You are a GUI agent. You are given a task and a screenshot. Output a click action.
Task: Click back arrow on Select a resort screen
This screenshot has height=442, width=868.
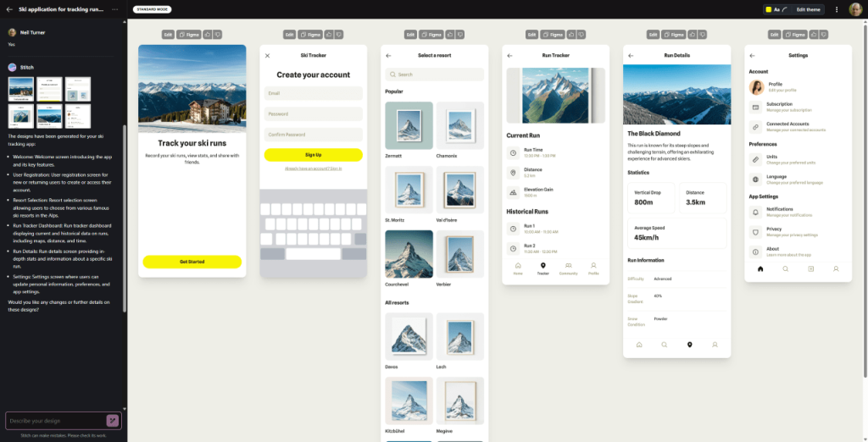click(388, 55)
